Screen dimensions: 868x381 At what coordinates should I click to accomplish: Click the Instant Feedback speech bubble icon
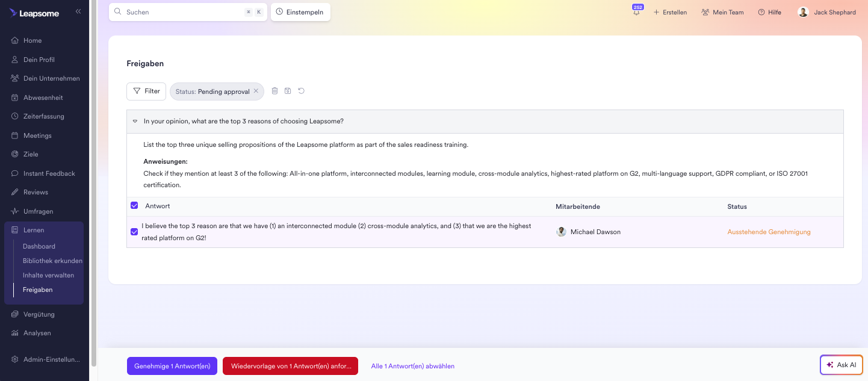click(15, 173)
